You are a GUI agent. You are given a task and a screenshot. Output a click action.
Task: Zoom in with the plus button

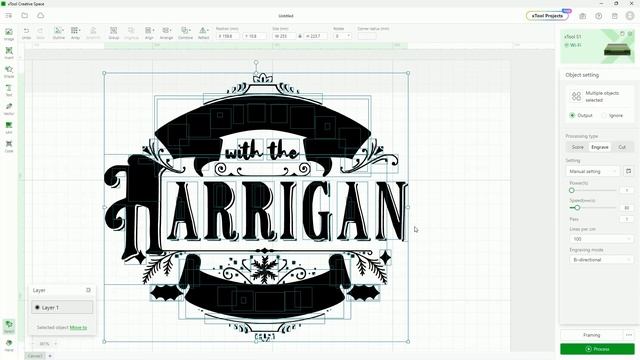tap(56, 344)
